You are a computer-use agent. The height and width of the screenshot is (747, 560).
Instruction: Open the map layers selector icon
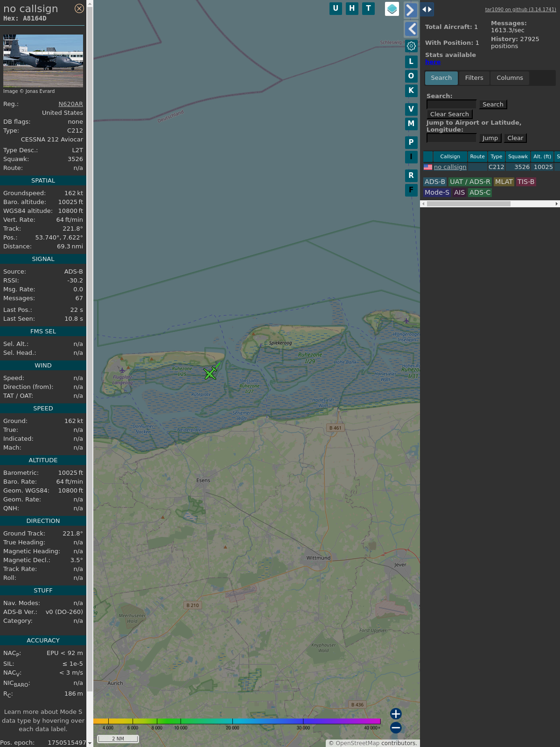[392, 8]
